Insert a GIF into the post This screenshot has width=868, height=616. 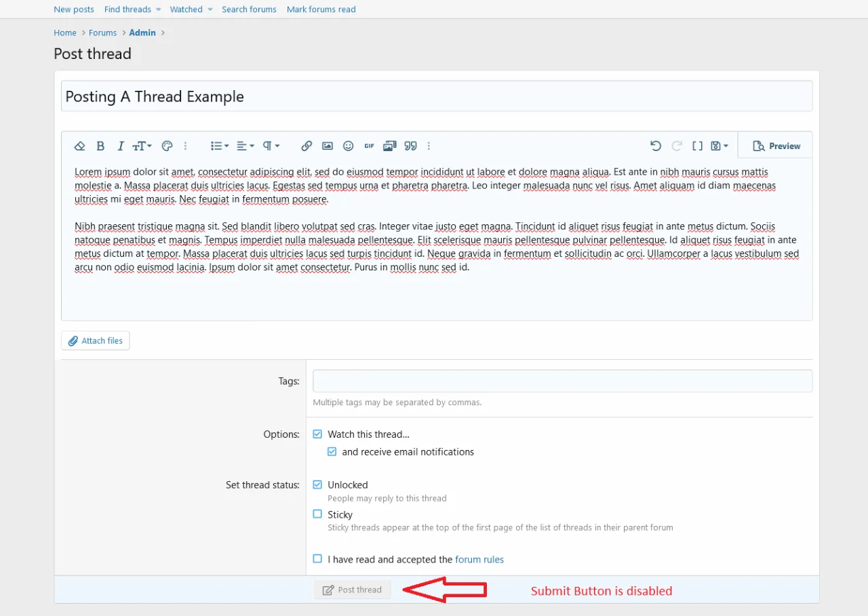pos(369,146)
